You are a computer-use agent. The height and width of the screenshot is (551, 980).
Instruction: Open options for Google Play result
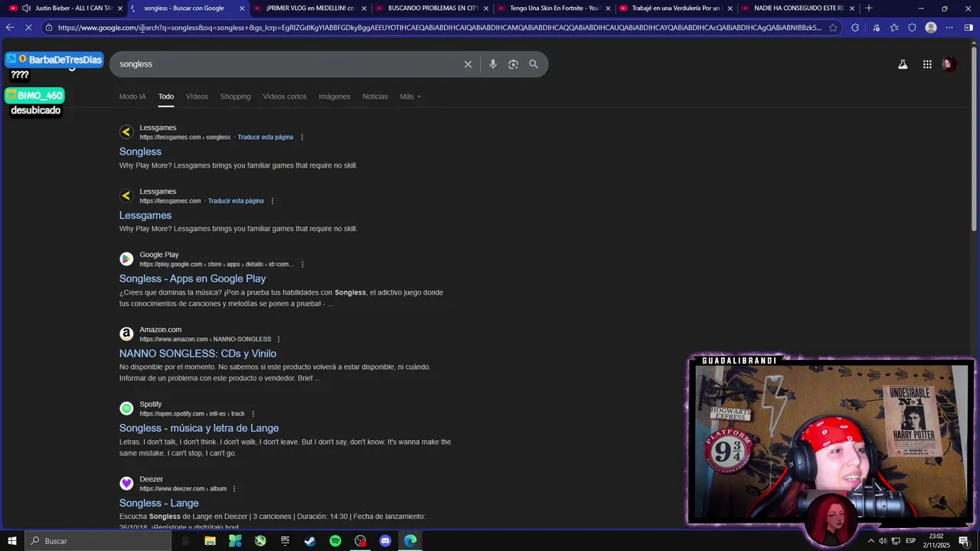point(302,265)
